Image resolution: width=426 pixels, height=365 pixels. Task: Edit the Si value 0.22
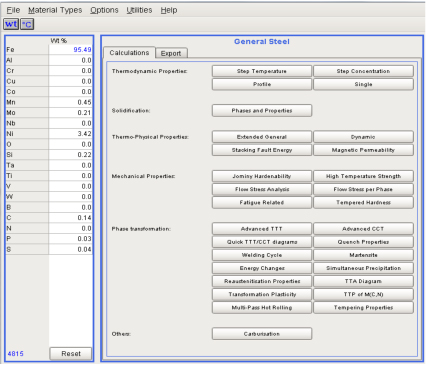70,155
